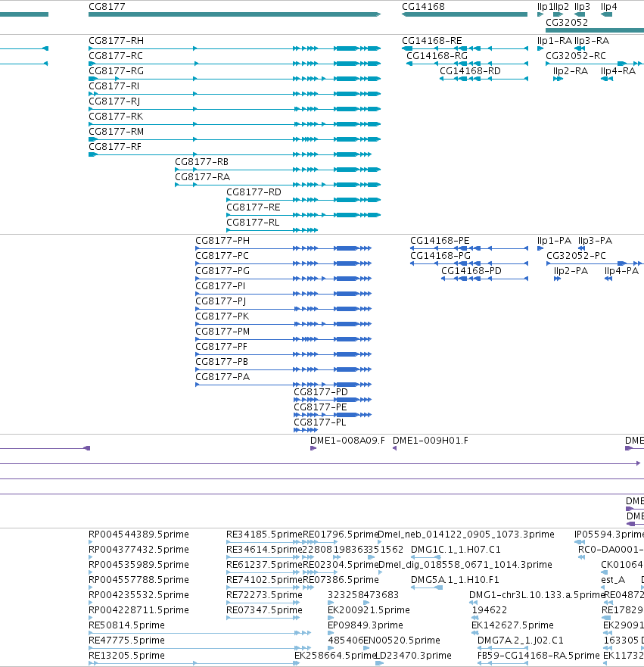Click protein label CG8177-PF

tap(221, 347)
